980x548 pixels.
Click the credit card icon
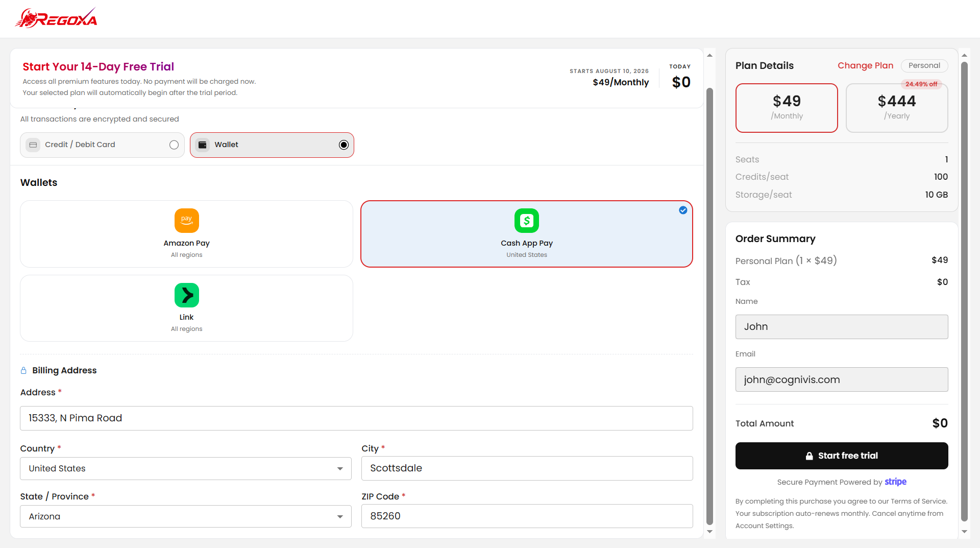click(33, 145)
